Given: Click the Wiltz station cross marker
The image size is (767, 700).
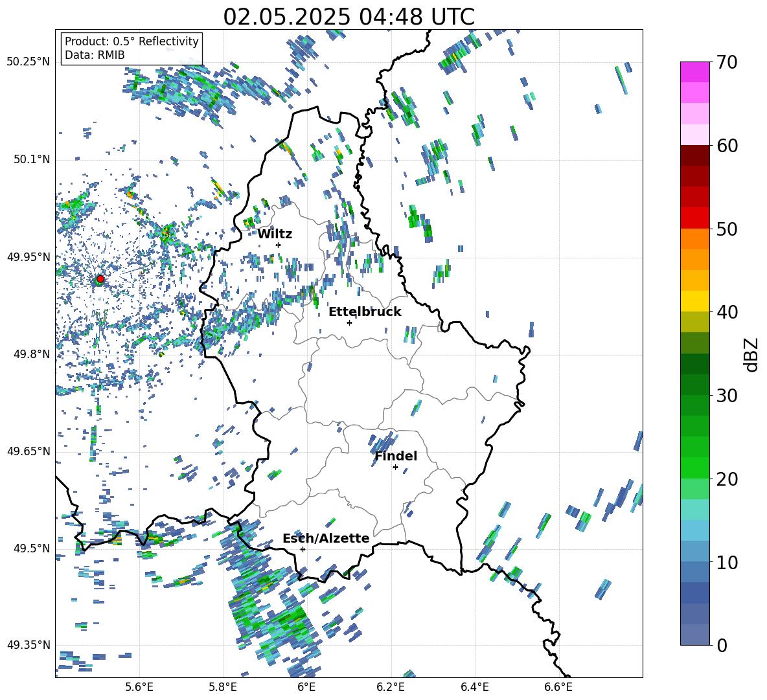Looking at the screenshot, I should pos(279,245).
